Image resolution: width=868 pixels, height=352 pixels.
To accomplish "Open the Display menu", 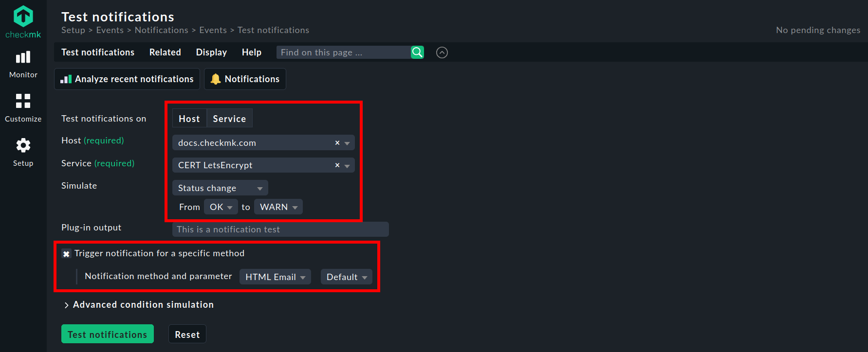I will coord(211,53).
